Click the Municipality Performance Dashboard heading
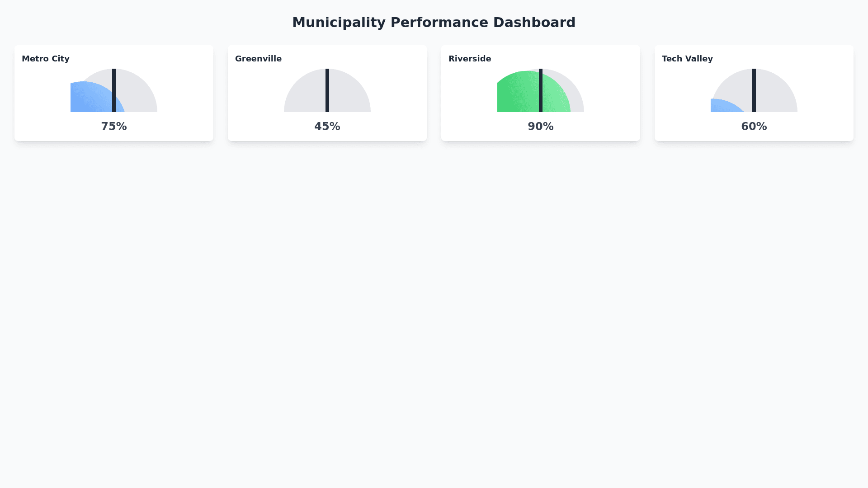Viewport: 868px width, 488px height. click(434, 23)
